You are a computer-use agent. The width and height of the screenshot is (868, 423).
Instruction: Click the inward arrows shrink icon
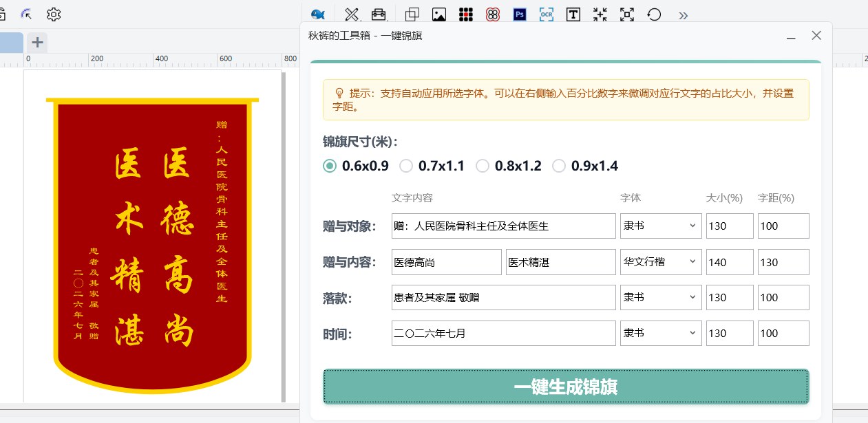point(600,14)
